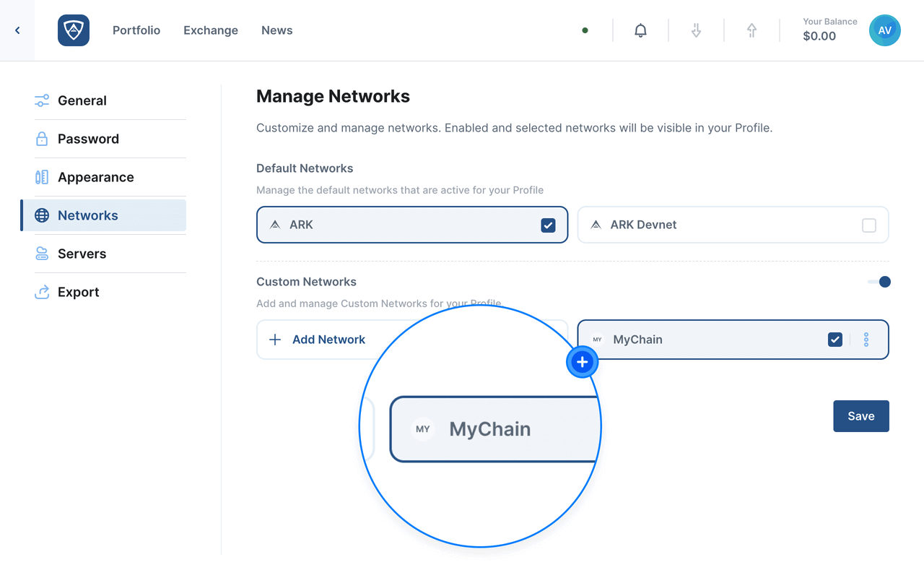Click the receive down-arrow icon
Screen dimensions: 924x578
[696, 30]
